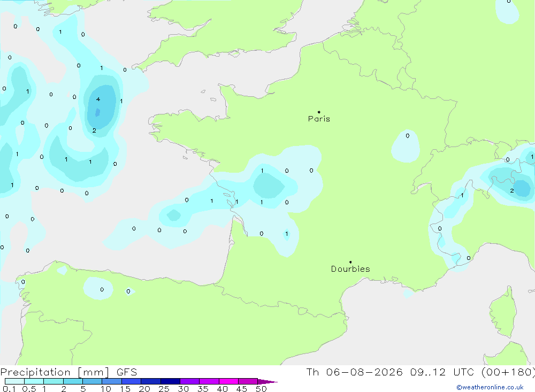Pick the 20–25 mm dark blue legend swatch
Screen dimensions: 535x392
point(151,381)
